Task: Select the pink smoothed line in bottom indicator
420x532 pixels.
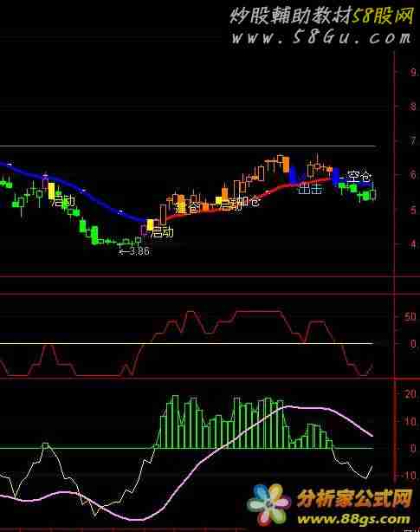Action: coord(186,463)
